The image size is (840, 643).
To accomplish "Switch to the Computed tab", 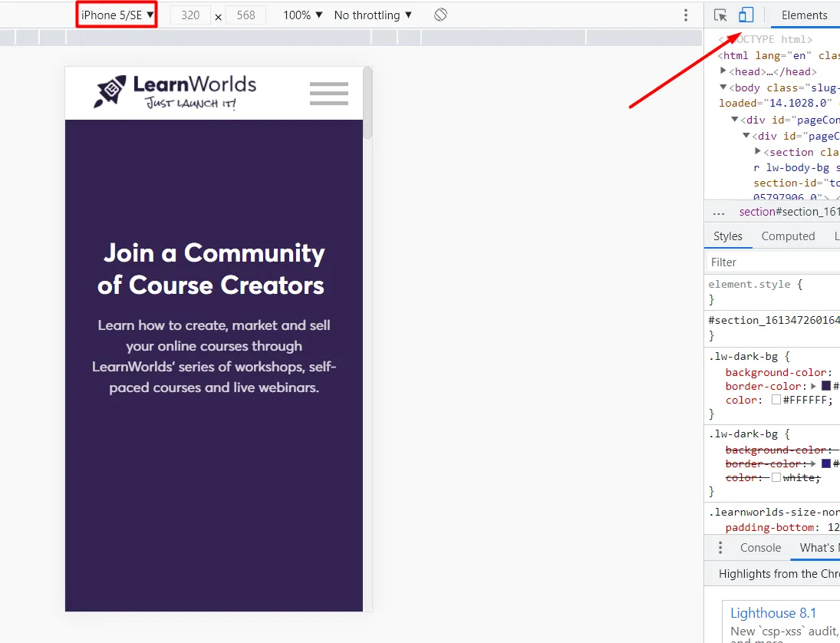I will (x=788, y=236).
